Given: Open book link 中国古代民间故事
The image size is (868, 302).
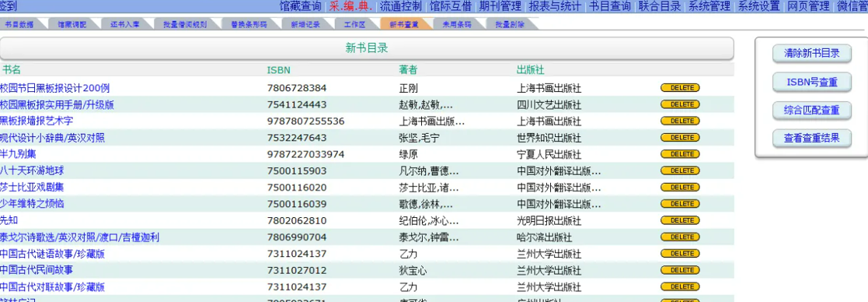Looking at the screenshot, I should [x=37, y=270].
